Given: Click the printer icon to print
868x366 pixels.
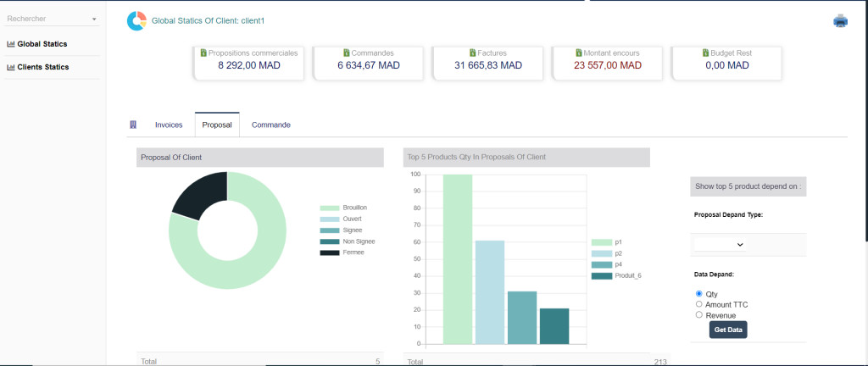Looking at the screenshot, I should coord(840,21).
